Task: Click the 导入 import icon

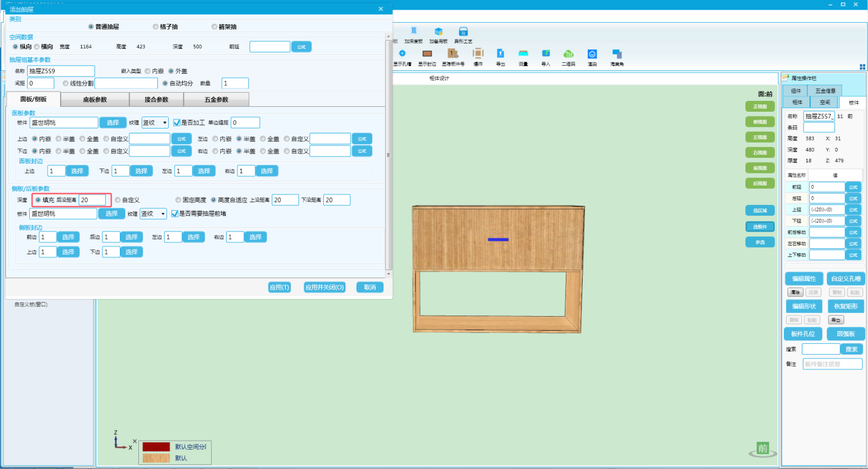Action: coord(546,54)
